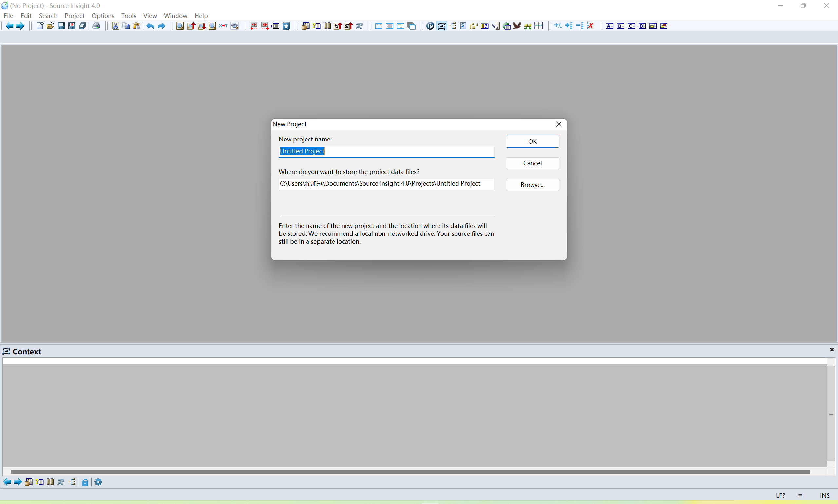
Task: Click the Open File folder icon
Action: (x=50, y=26)
